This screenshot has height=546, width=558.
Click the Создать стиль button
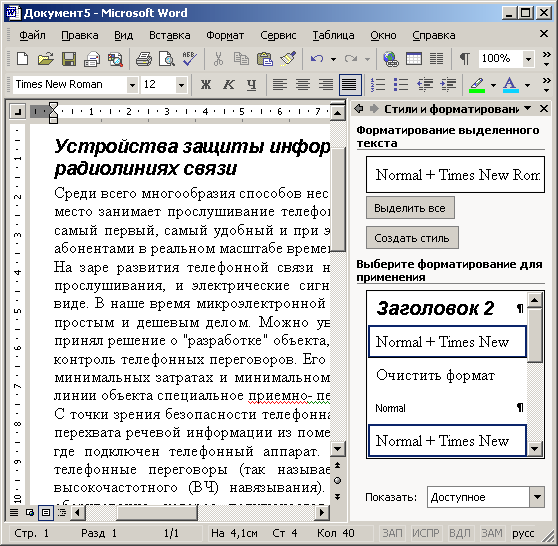412,238
